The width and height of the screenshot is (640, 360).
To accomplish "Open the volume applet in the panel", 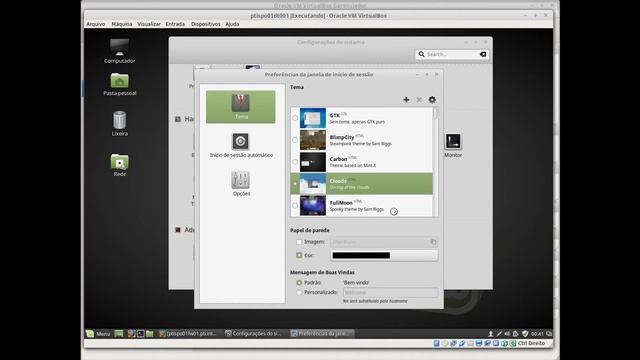I will click(x=507, y=334).
